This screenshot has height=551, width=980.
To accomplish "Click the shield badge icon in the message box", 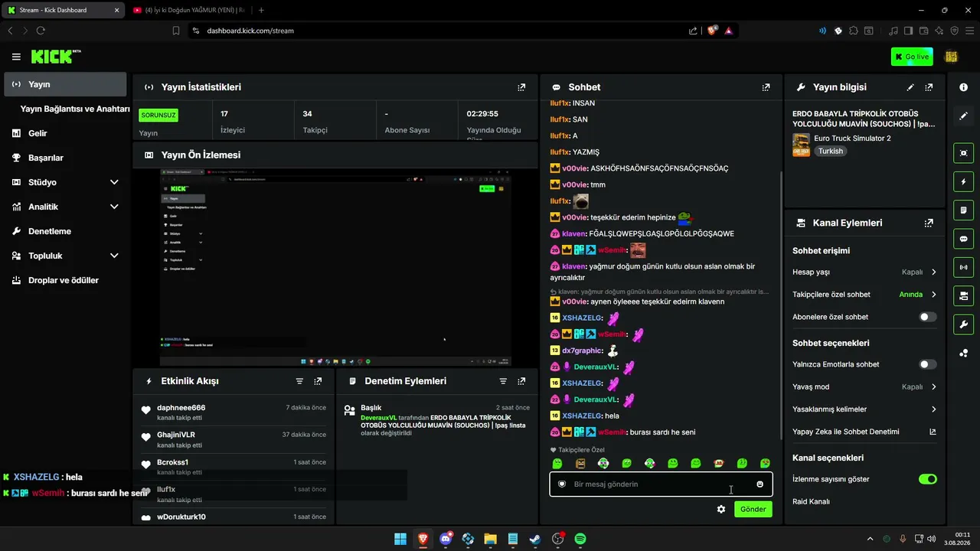I will click(x=562, y=484).
